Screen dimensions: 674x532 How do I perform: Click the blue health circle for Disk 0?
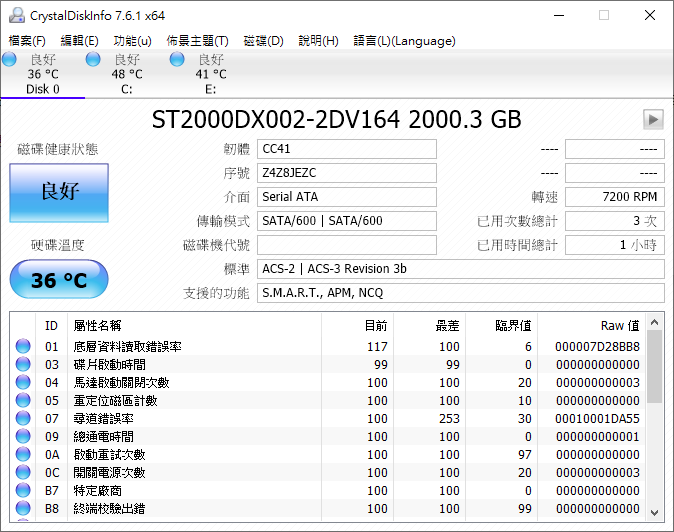(x=9, y=59)
